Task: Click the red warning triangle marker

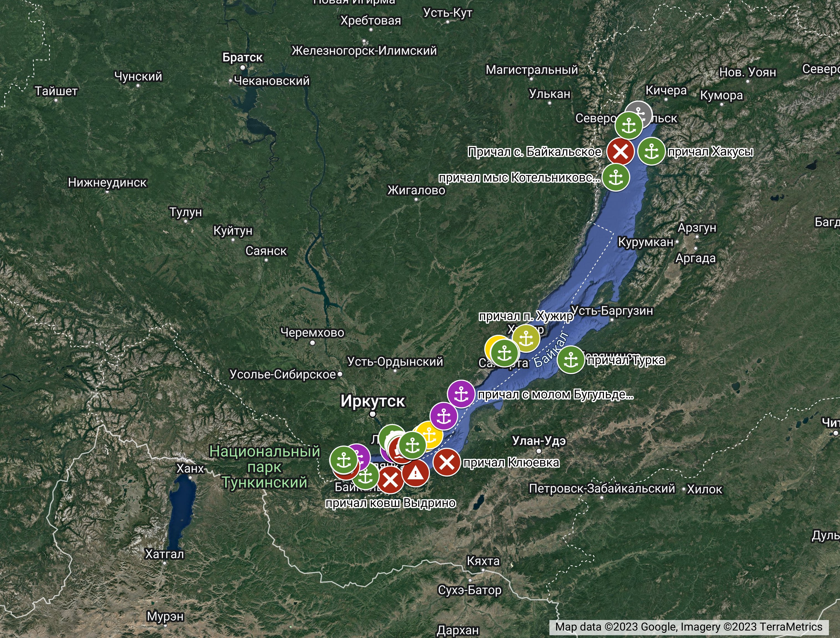Action: tap(416, 473)
